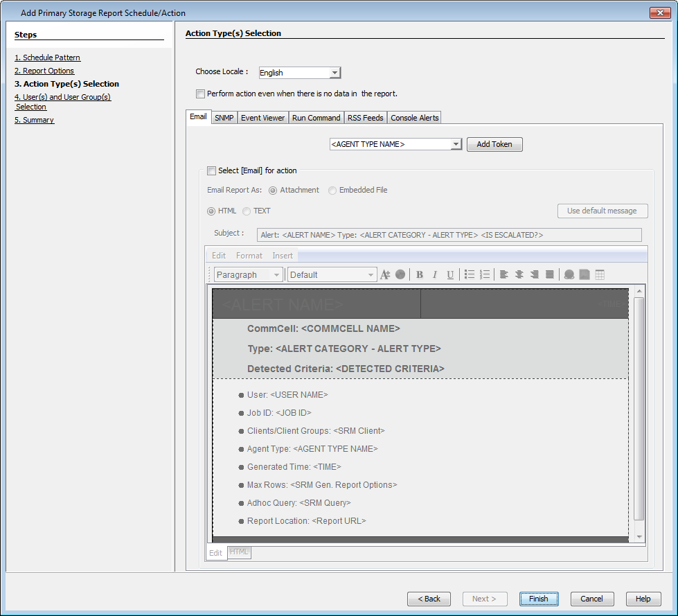
Task: Apply bold formatting in the email editor
Action: coord(420,274)
